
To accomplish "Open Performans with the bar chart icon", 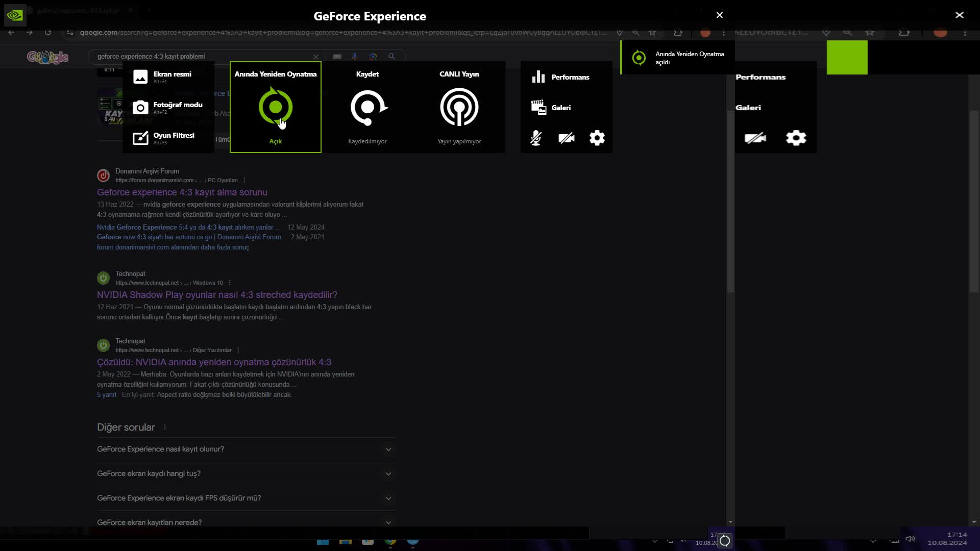I will pos(560,77).
